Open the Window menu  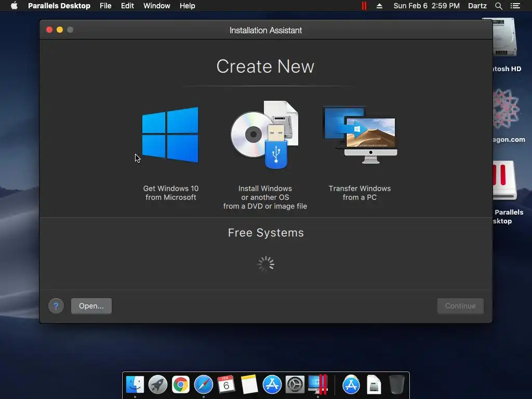click(x=157, y=6)
